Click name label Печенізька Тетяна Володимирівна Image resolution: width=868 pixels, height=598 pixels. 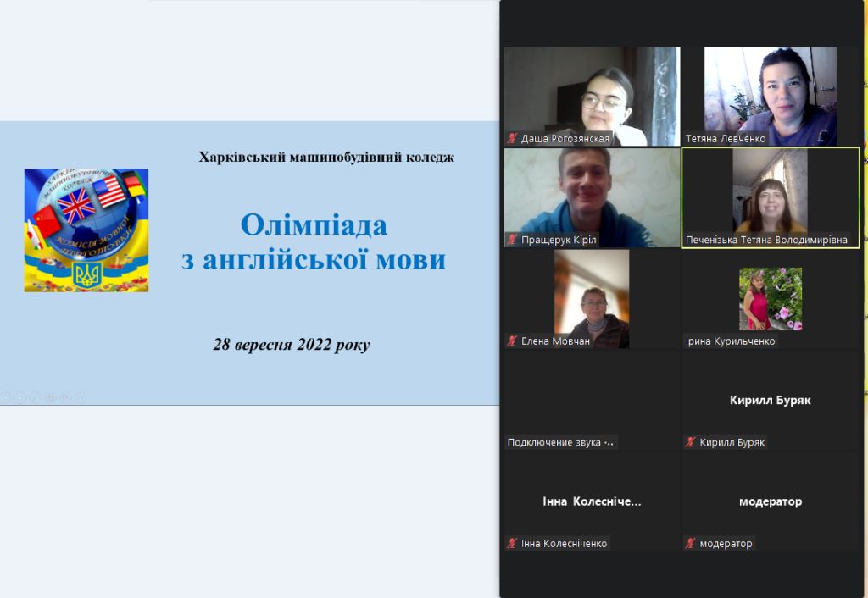point(766,240)
